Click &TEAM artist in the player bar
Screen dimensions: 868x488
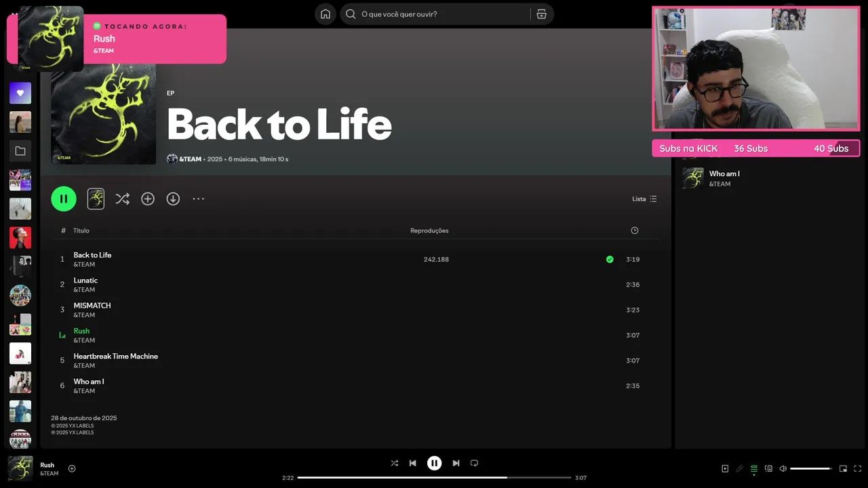(50, 474)
